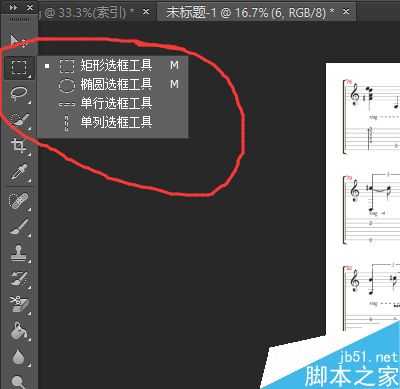The width and height of the screenshot is (400, 389).
Task: Select the Crop tool
Action: click(18, 146)
